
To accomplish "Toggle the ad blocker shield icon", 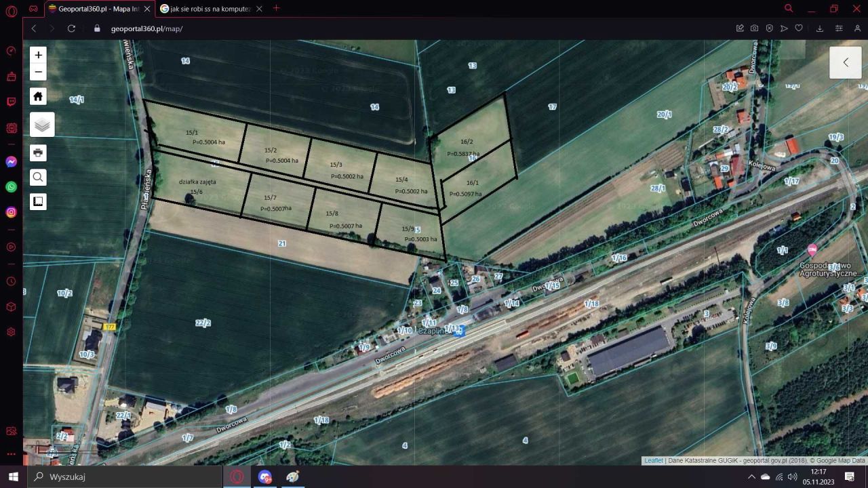I will point(769,28).
